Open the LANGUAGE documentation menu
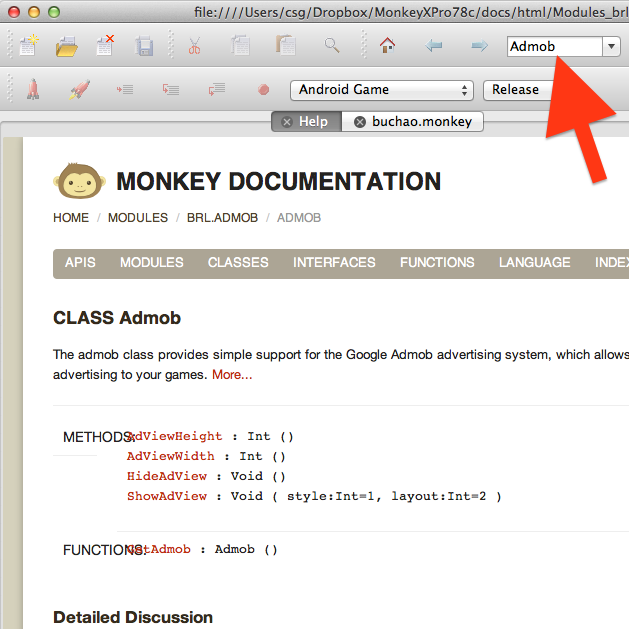The width and height of the screenshot is (629, 629). pos(534,263)
